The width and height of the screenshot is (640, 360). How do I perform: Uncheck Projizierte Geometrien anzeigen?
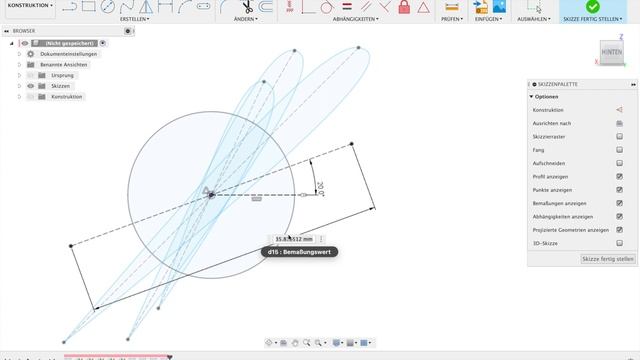[619, 230]
